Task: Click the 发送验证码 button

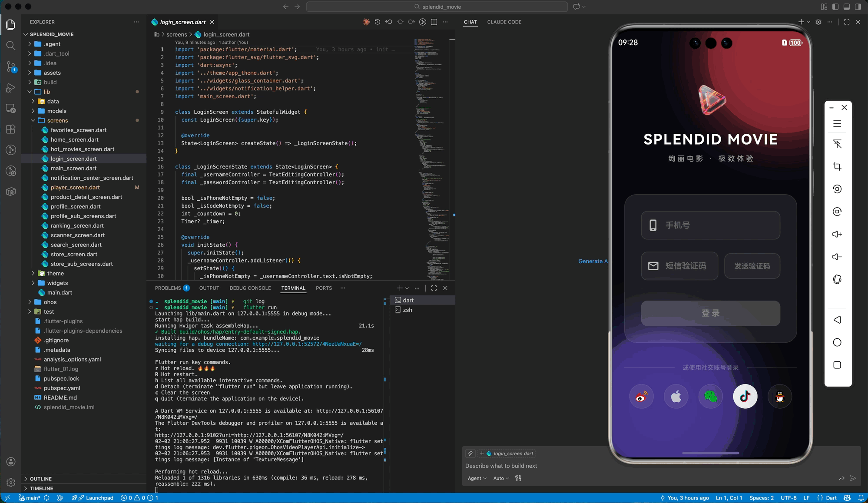Action: 752,266
